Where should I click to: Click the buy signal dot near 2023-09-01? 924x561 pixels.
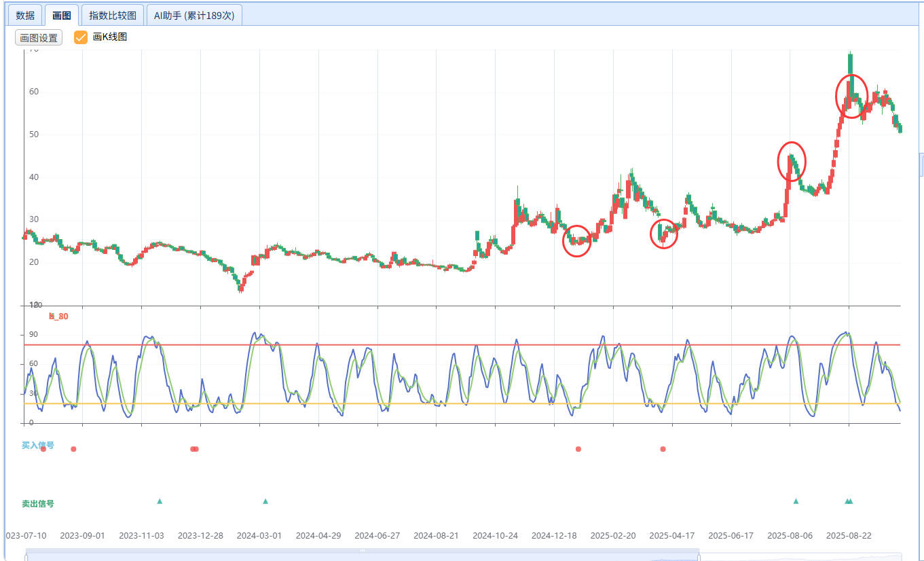point(73,449)
